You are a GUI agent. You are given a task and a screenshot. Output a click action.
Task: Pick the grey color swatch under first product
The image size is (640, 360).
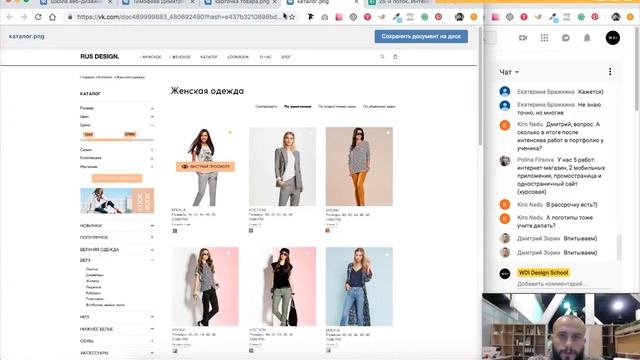point(175,231)
